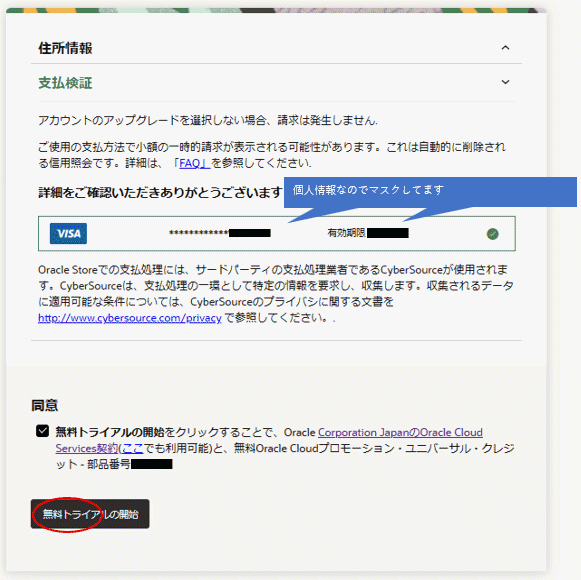Image resolution: width=581 pixels, height=580 pixels.
Task: Select the 住所情報 section header
Action: tap(65, 48)
